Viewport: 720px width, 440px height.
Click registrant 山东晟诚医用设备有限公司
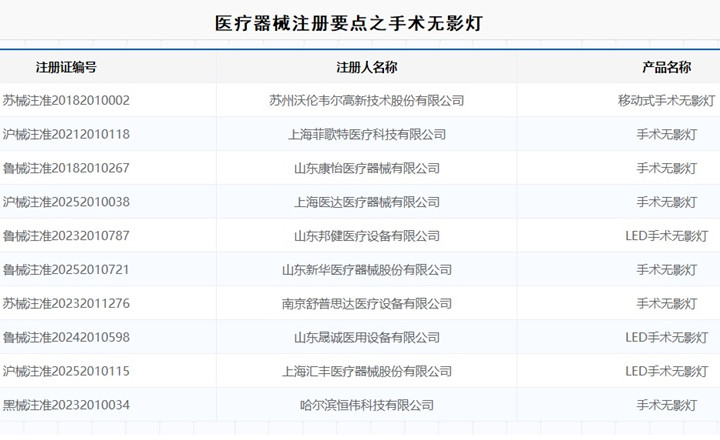click(x=366, y=337)
